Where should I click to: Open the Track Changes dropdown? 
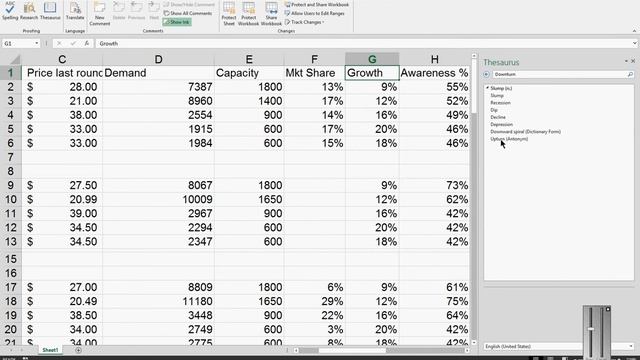pyautogui.click(x=304, y=22)
